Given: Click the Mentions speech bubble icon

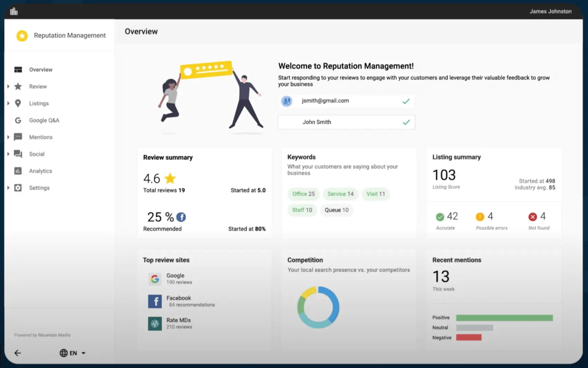Looking at the screenshot, I should coord(17,137).
